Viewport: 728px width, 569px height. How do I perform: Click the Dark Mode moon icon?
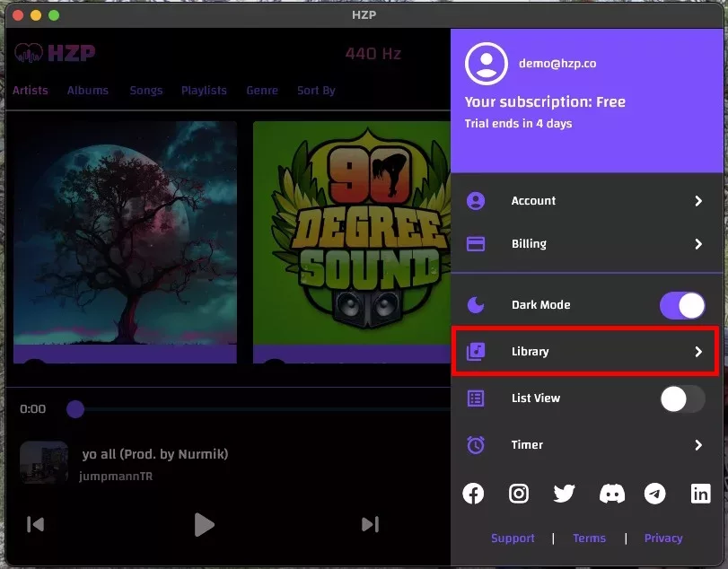(x=476, y=305)
